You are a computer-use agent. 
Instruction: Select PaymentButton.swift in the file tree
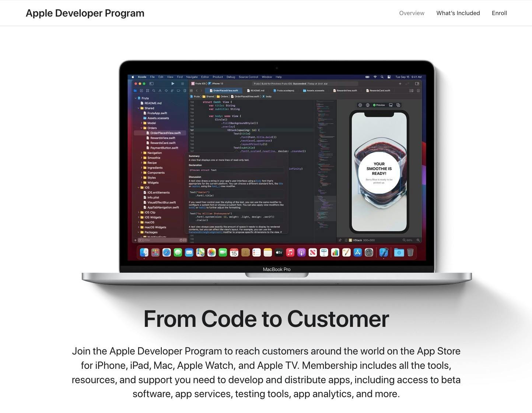[x=162, y=148]
